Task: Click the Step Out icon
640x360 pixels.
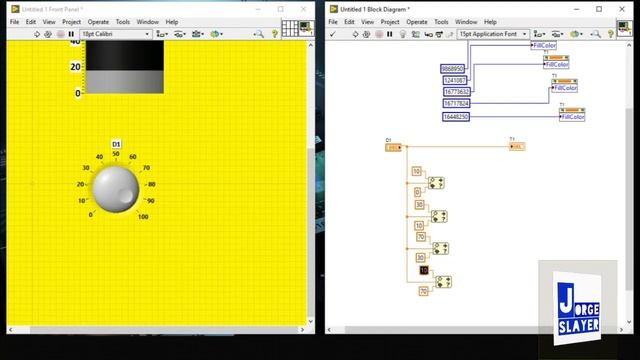Action: tap(449, 34)
